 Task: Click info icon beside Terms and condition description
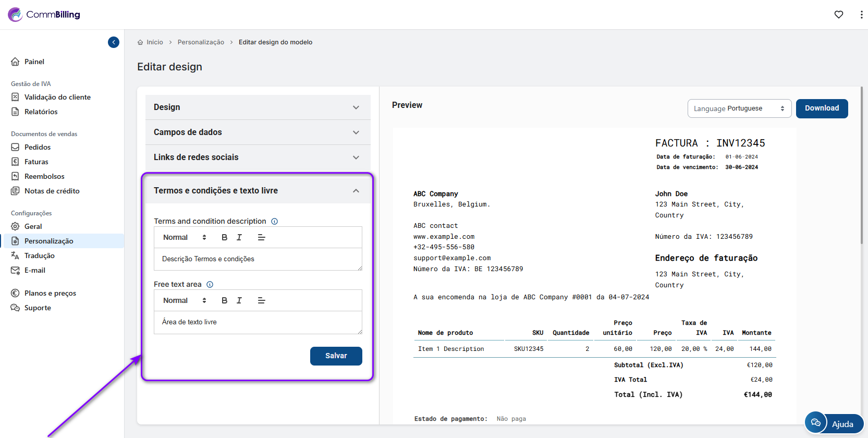(274, 221)
